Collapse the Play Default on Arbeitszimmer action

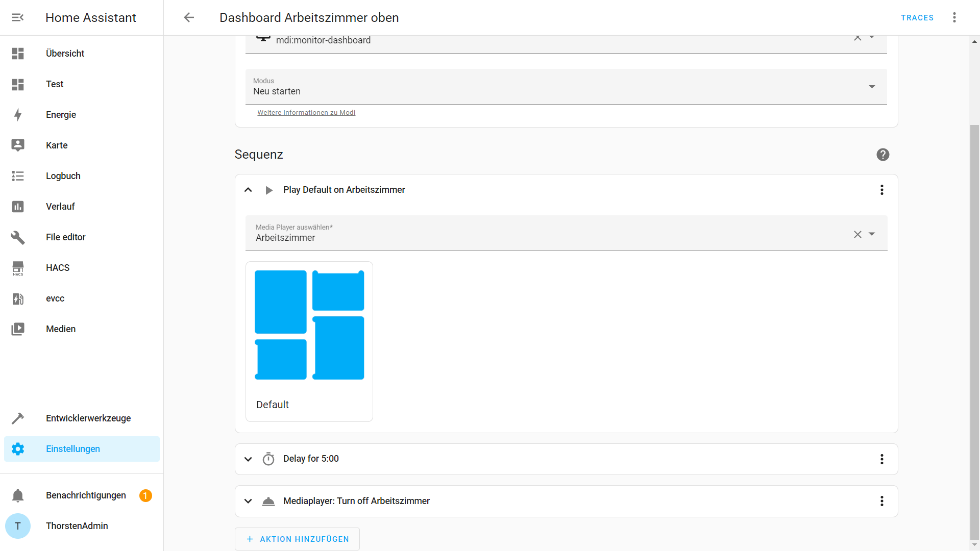[248, 190]
